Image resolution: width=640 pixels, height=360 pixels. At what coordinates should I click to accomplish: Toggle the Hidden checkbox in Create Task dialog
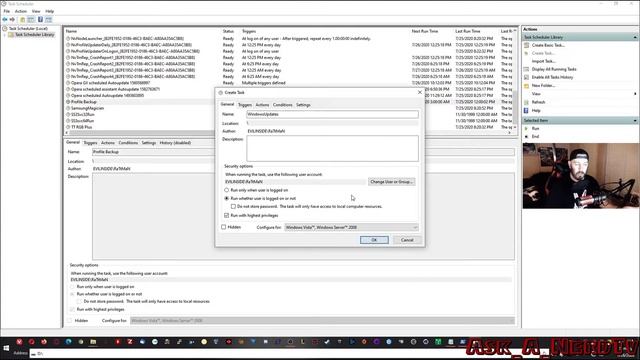(x=224, y=227)
